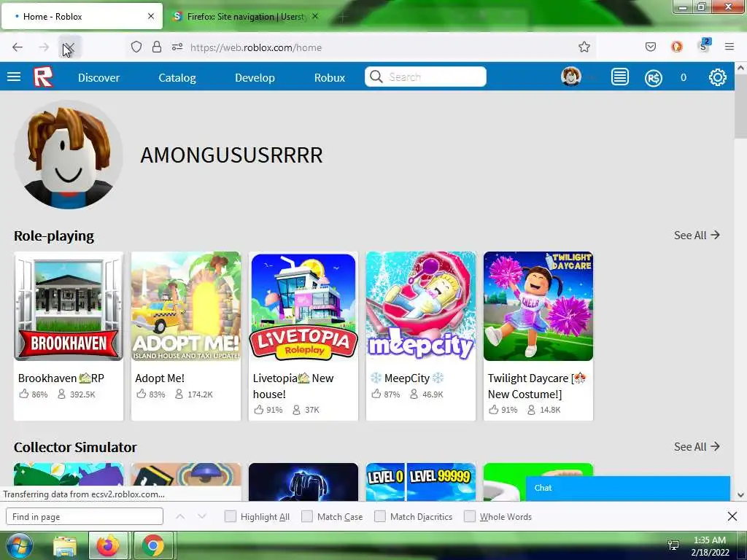Click the Roblox logo icon
The width and height of the screenshot is (747, 560).
[43, 77]
